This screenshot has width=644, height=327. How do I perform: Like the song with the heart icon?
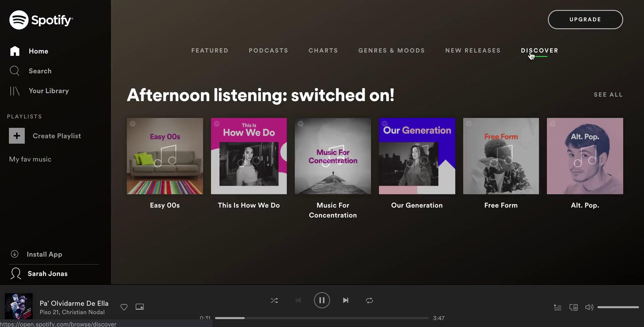coord(124,307)
